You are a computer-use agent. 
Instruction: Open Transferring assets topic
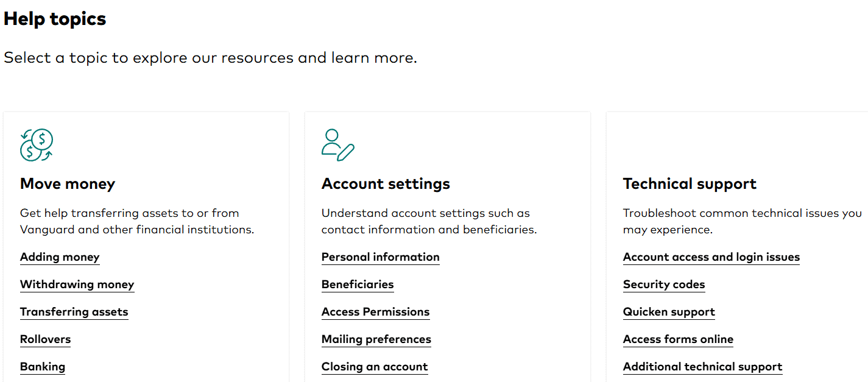(74, 312)
